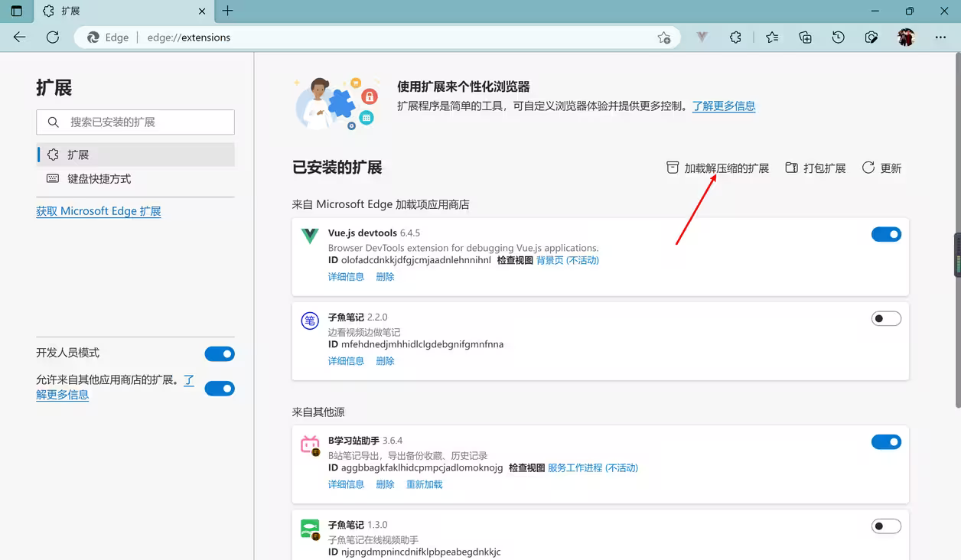Click 删除 for Vue.js devtools

pos(385,277)
